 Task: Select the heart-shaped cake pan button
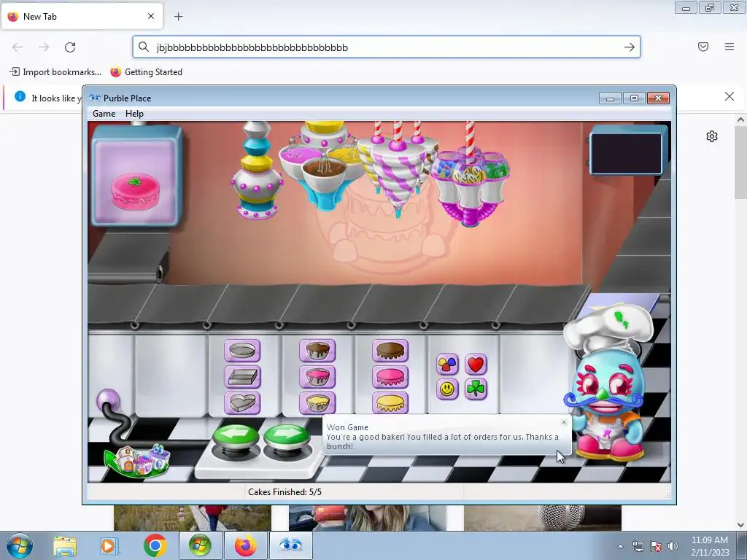pos(242,402)
